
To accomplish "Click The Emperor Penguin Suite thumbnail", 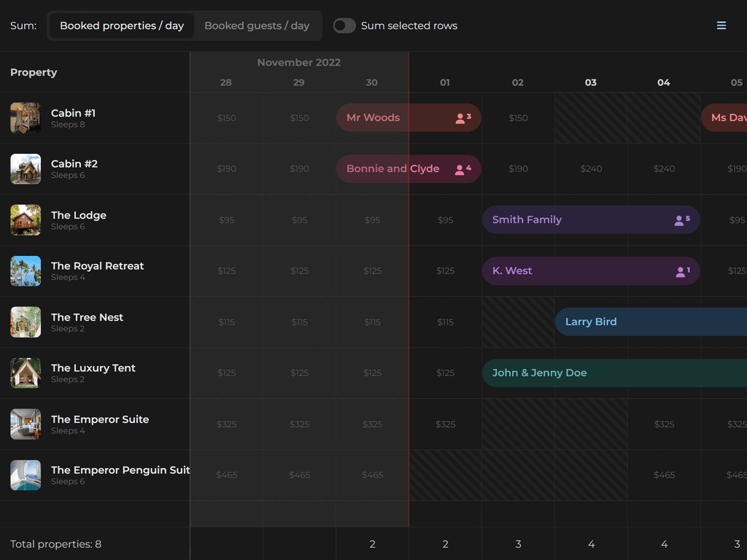I will point(26,475).
